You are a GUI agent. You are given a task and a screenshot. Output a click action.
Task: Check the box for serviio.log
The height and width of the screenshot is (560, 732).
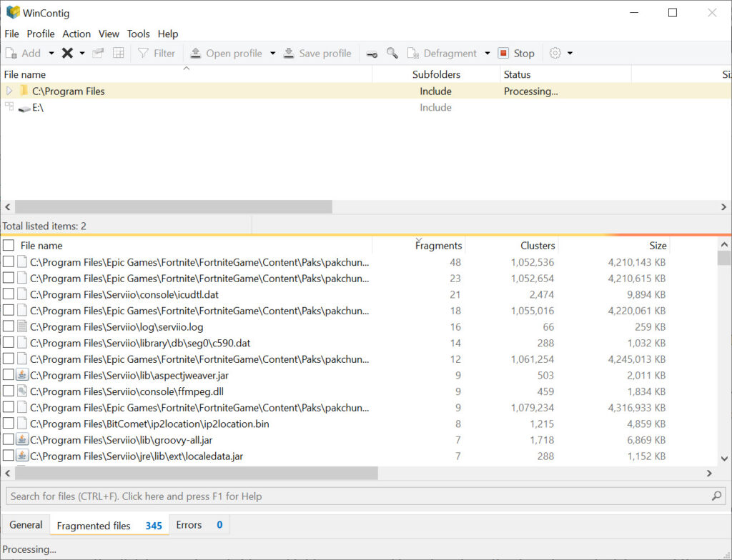click(x=9, y=326)
